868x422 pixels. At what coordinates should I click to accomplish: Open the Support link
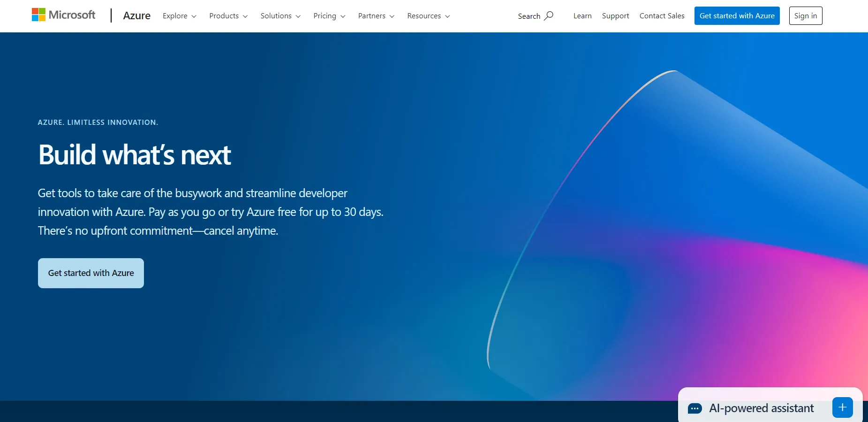[x=615, y=16]
